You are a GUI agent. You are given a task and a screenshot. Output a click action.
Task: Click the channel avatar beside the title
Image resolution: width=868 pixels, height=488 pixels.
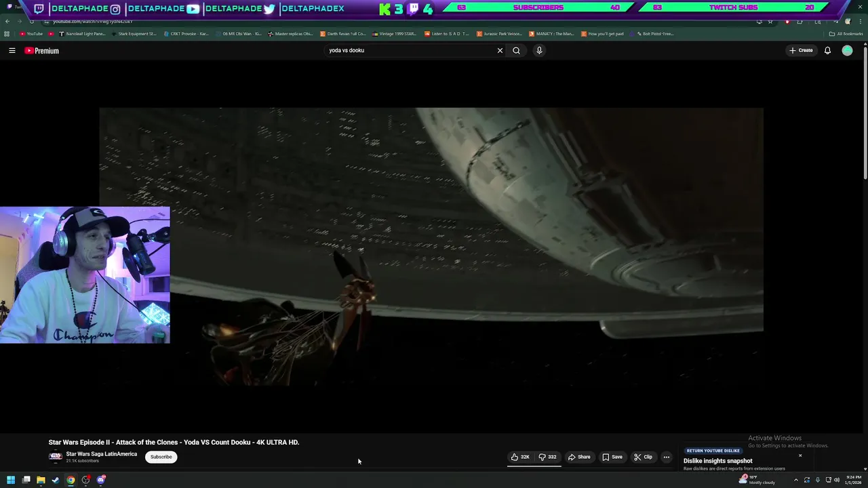pyautogui.click(x=56, y=457)
